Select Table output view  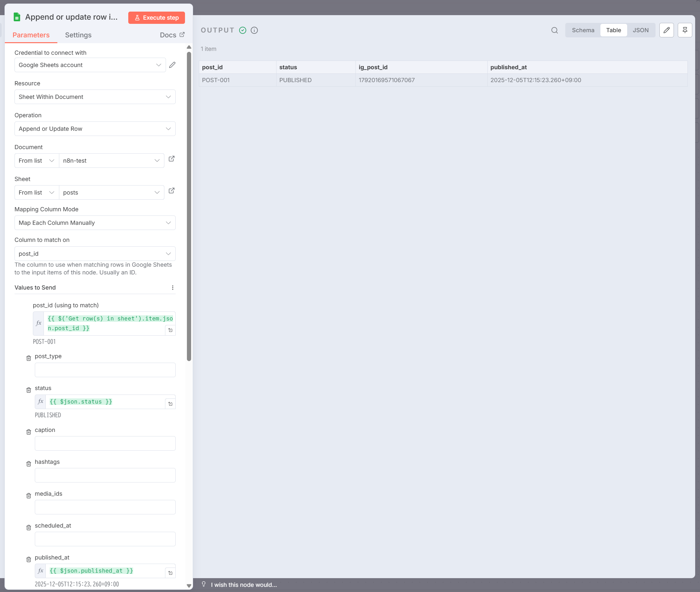[613, 30]
